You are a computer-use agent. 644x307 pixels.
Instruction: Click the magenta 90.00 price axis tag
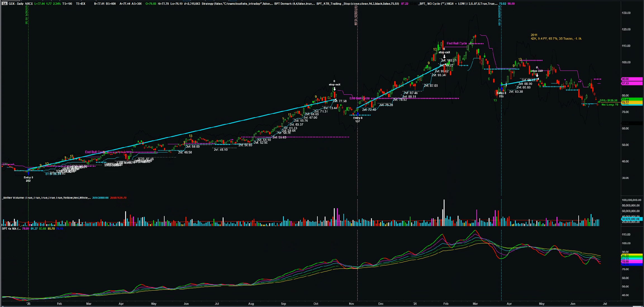tap(632, 79)
